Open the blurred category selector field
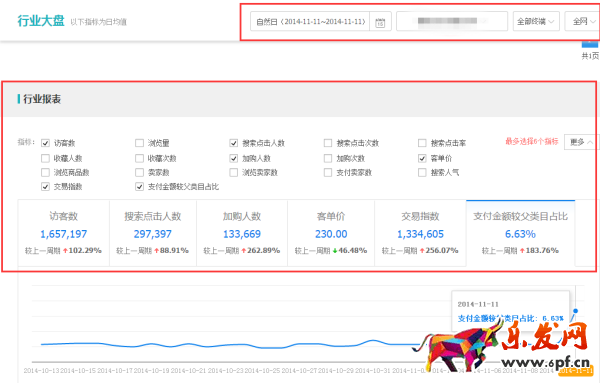Viewport: 600px width, 383px height. click(452, 21)
